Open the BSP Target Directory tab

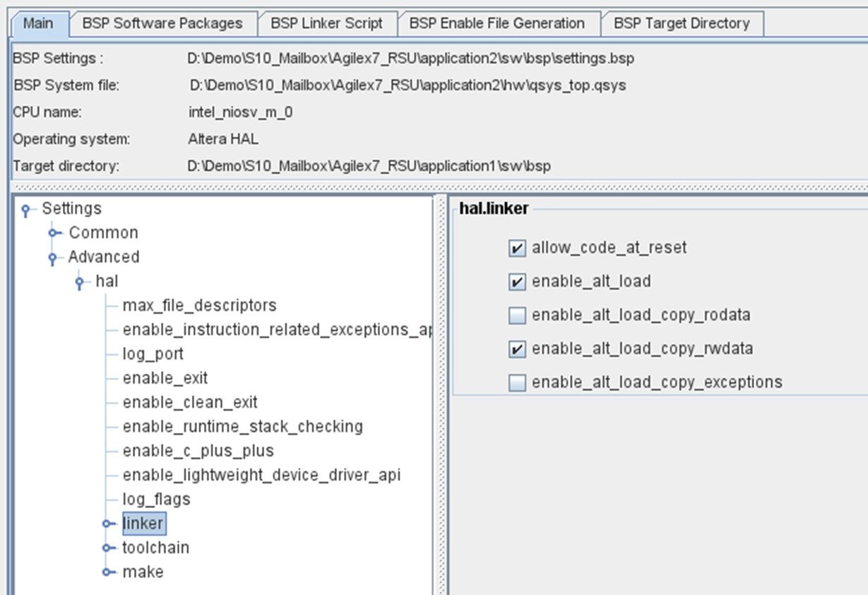pyautogui.click(x=681, y=23)
